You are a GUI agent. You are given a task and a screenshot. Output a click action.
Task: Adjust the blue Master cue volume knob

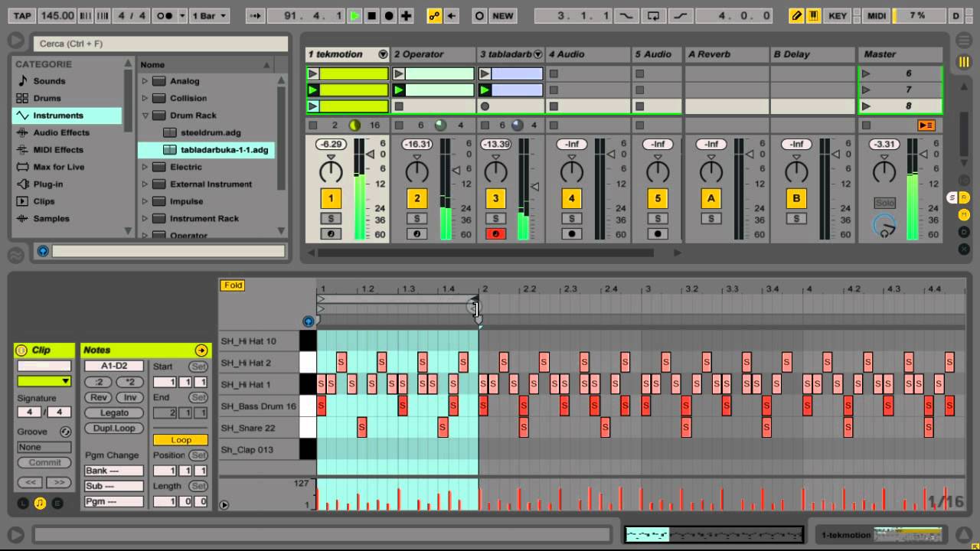click(884, 227)
